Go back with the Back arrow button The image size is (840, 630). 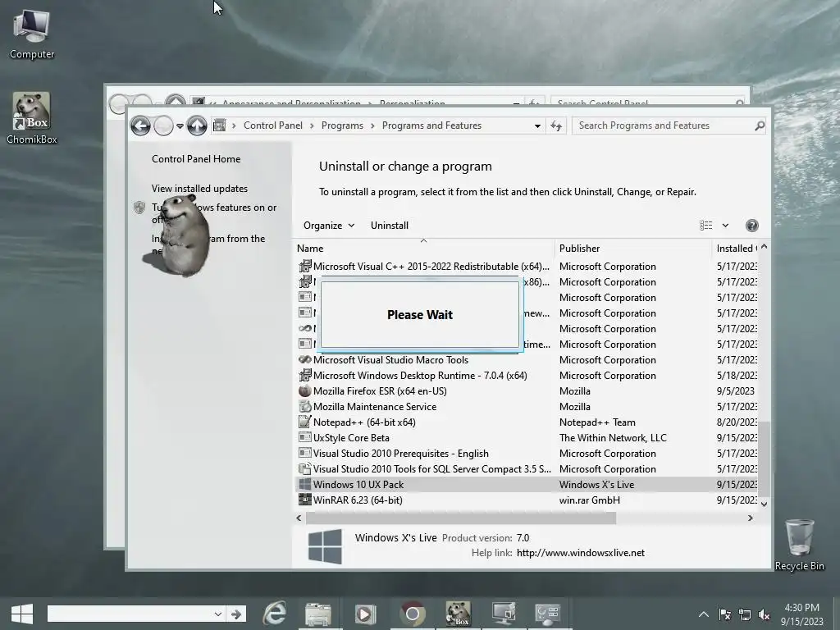[x=140, y=126]
